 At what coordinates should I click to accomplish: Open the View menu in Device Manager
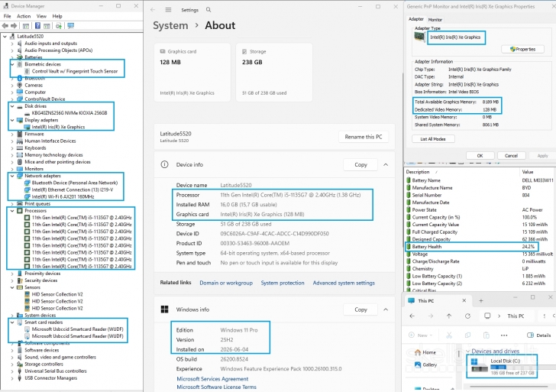point(41,16)
